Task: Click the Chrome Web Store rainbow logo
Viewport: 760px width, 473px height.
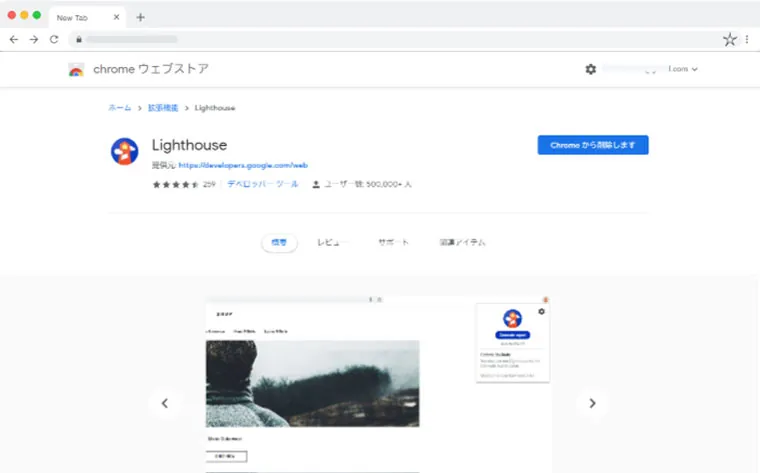Action: [76, 70]
